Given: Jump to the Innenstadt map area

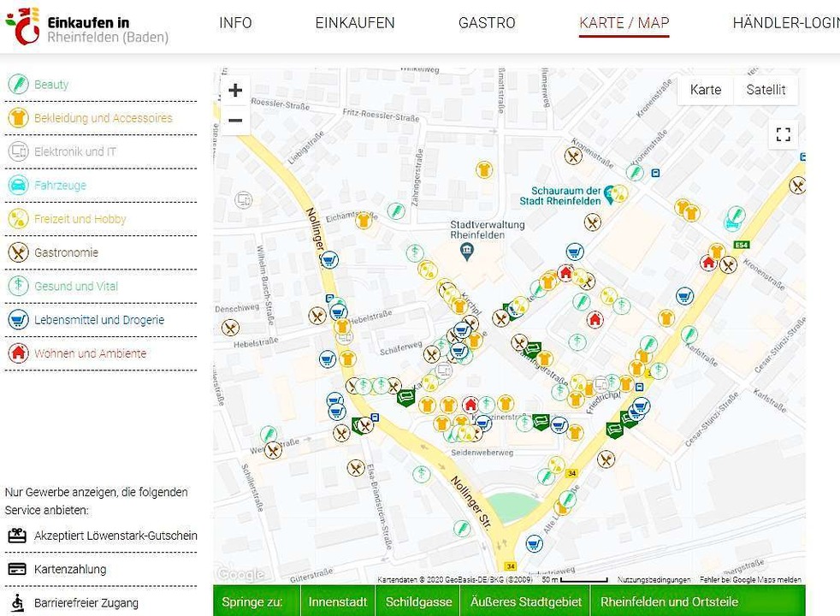Looking at the screenshot, I should [x=338, y=601].
